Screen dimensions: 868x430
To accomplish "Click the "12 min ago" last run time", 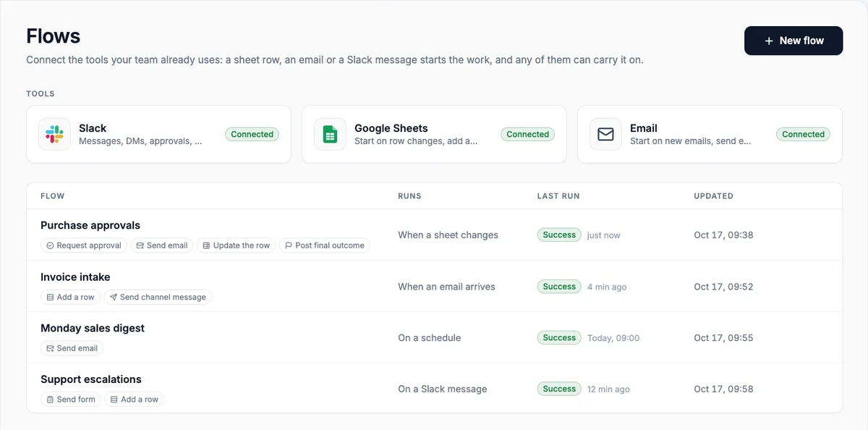I will click(608, 389).
